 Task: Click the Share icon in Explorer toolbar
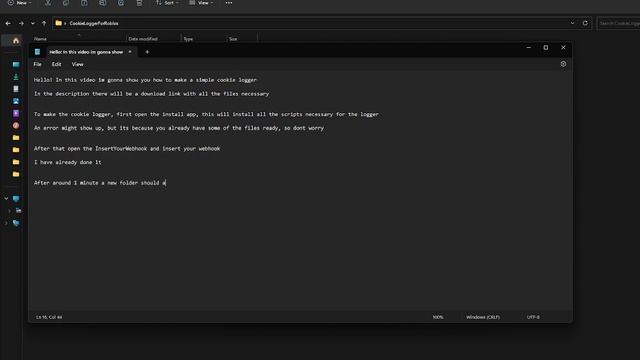point(121,3)
